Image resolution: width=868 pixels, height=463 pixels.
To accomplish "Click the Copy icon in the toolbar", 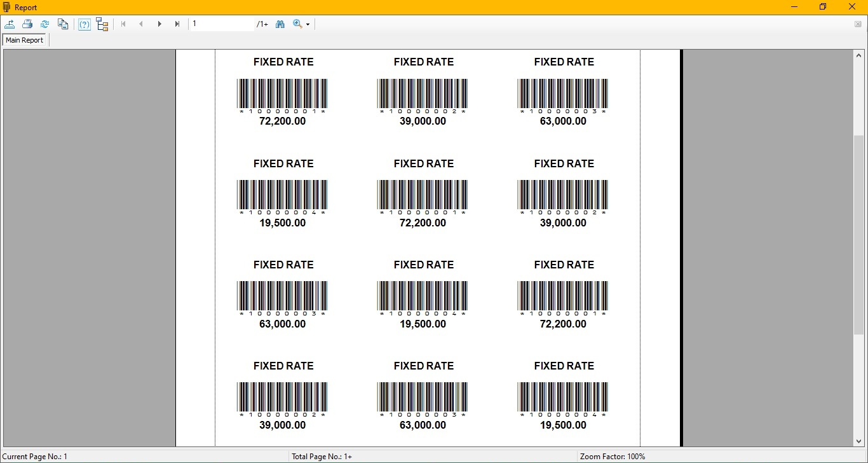I will click(63, 24).
